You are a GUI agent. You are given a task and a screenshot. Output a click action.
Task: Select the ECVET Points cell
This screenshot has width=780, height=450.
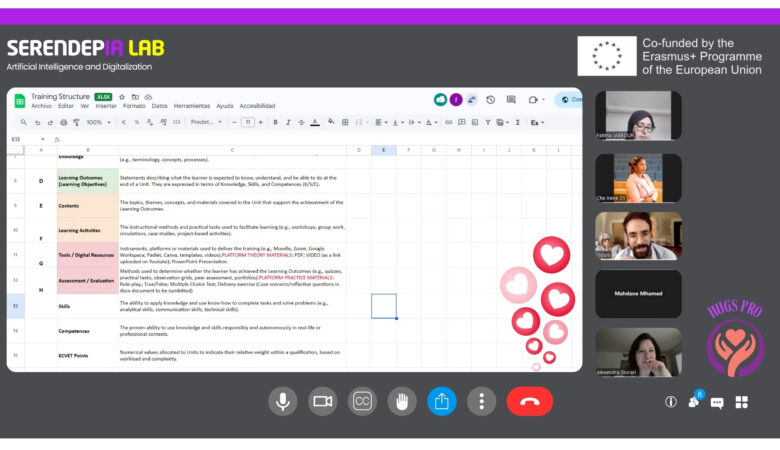[x=88, y=356]
